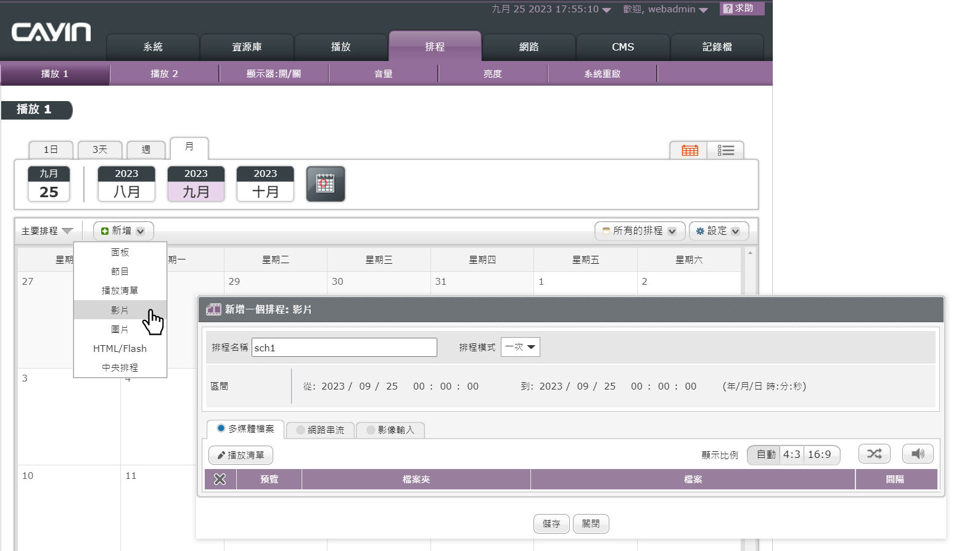
Task: Open 系統重啟 sub-tab
Action: 603,74
